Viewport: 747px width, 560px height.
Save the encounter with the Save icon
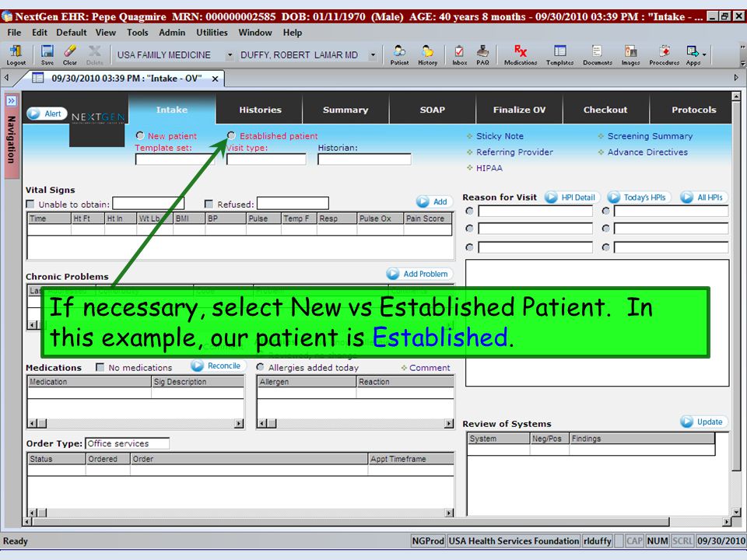[47, 54]
